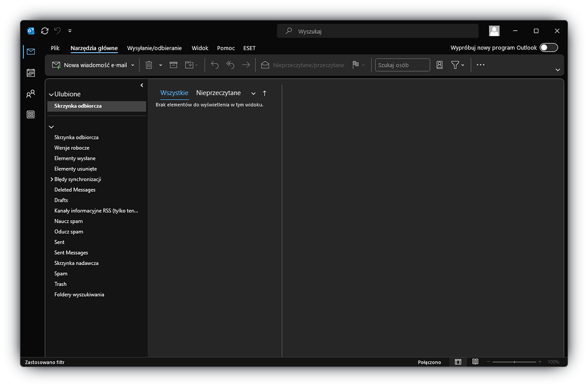Click the Szukaj osób search field
This screenshot has height=387, width=588.
pos(402,65)
